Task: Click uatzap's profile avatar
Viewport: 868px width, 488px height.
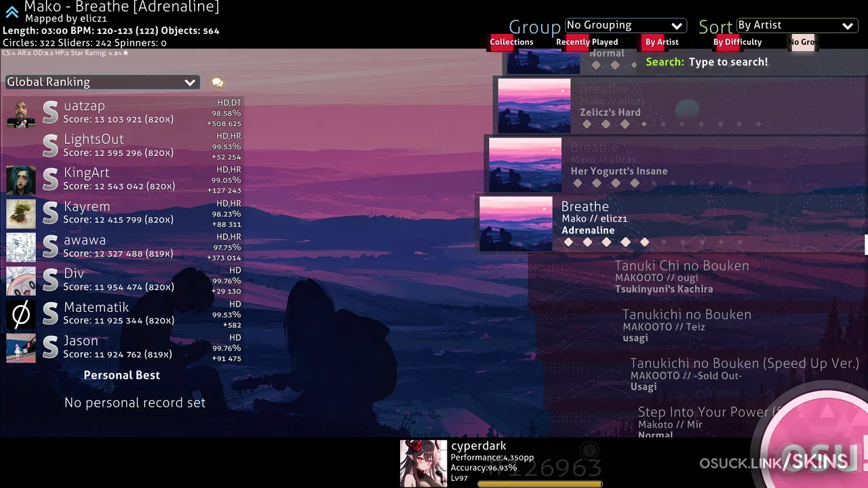Action: (x=21, y=113)
